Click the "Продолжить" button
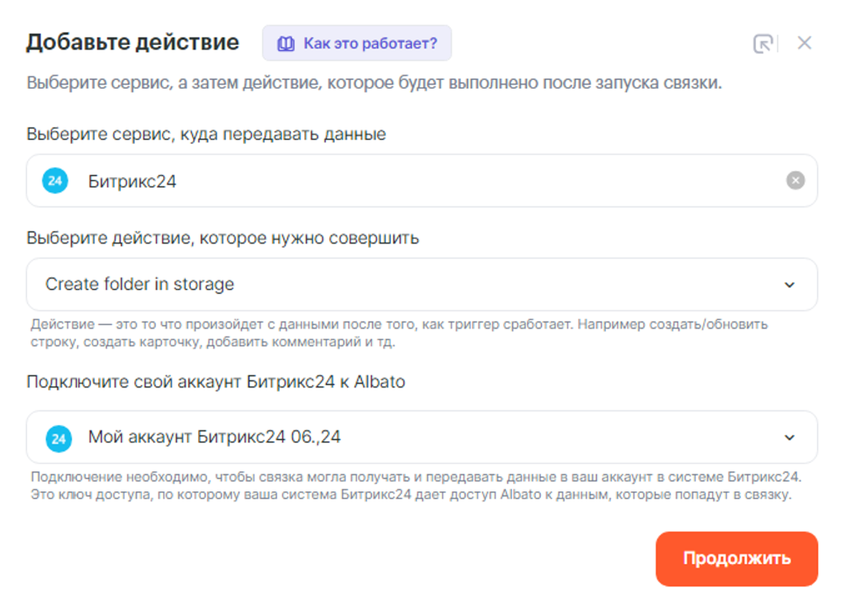847x616 pixels. click(736, 558)
